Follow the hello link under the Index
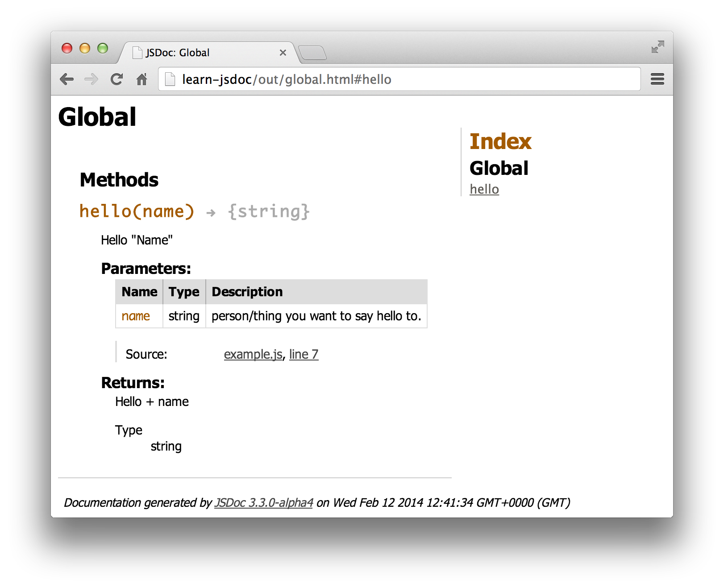The image size is (724, 588). click(484, 189)
